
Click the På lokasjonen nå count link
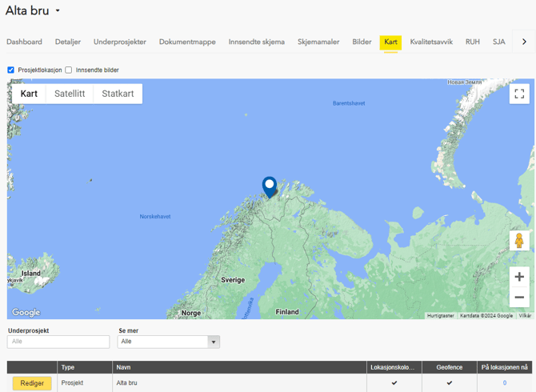[x=504, y=383]
